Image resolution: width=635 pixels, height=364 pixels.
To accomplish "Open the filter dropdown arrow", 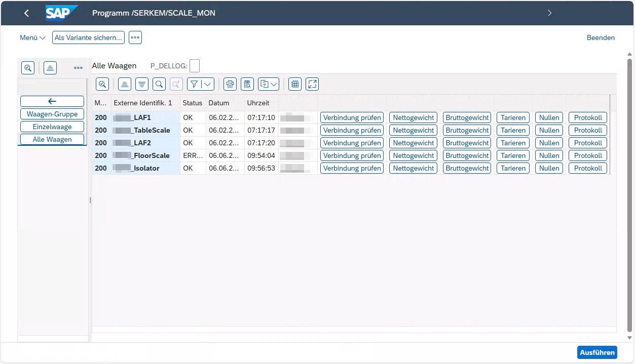I will 208,84.
